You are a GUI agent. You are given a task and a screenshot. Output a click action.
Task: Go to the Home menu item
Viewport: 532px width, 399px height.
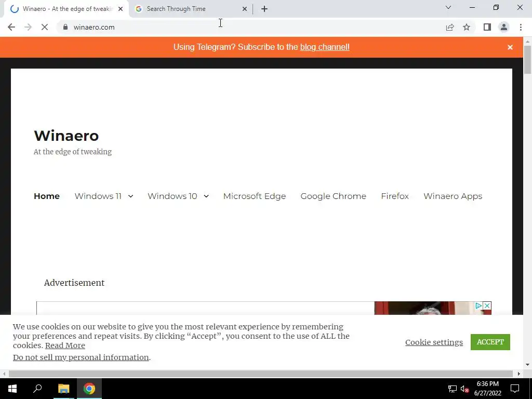[x=47, y=196]
